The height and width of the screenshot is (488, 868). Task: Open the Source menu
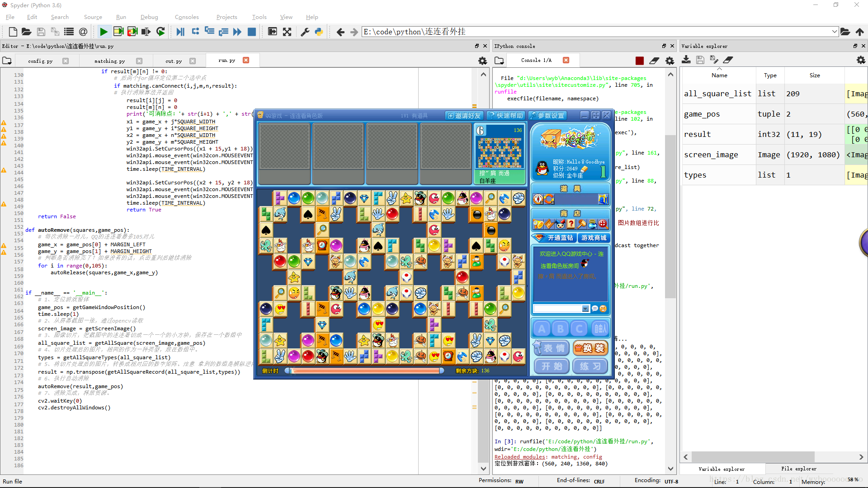pyautogui.click(x=93, y=17)
